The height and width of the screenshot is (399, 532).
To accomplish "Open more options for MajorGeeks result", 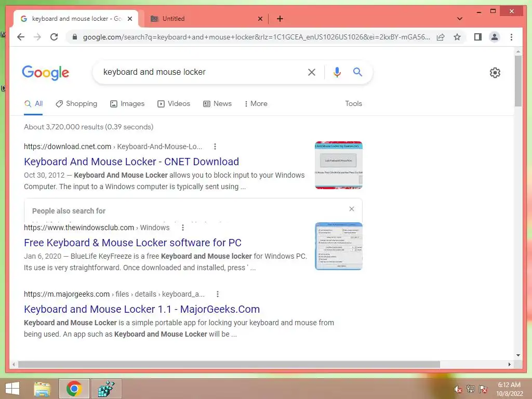I will pyautogui.click(x=218, y=294).
